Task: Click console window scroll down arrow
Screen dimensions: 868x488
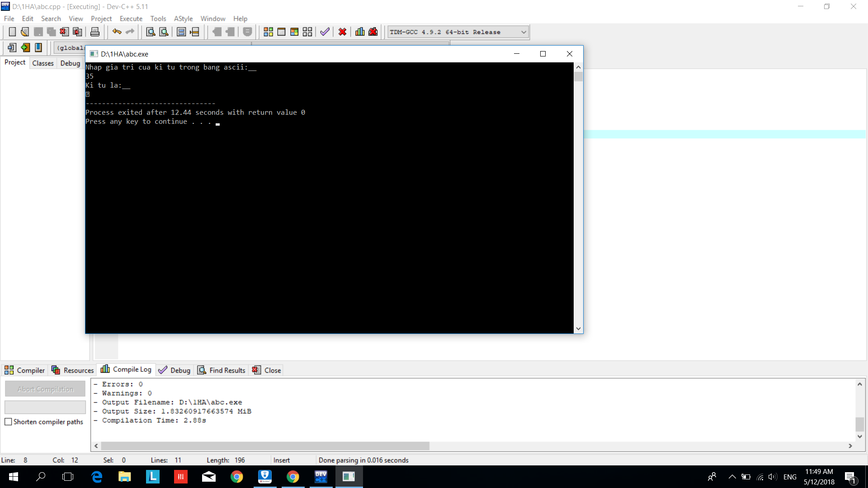Action: 578,329
